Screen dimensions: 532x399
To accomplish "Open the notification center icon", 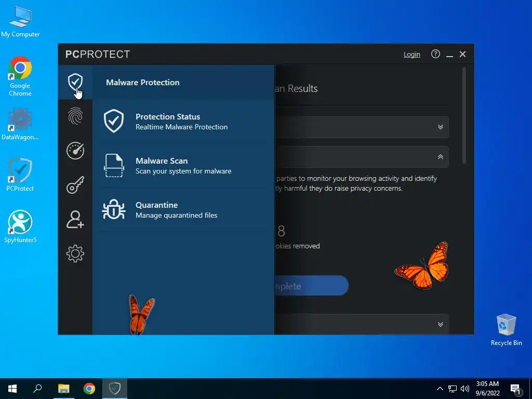I will pos(516,390).
